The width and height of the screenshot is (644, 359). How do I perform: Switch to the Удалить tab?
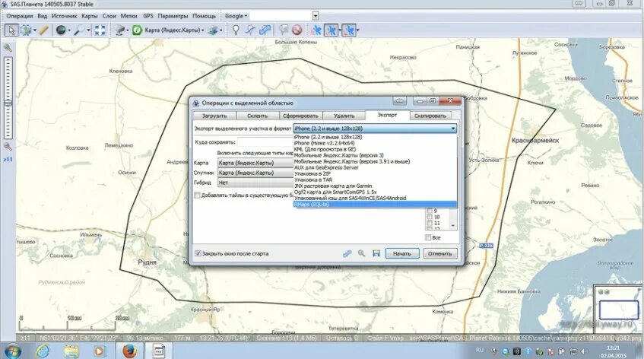[344, 116]
